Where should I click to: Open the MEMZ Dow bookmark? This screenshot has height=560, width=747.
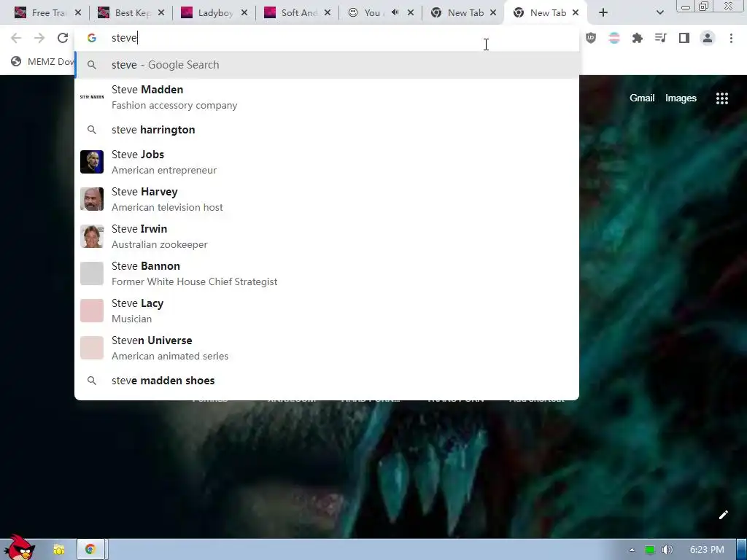pos(43,62)
